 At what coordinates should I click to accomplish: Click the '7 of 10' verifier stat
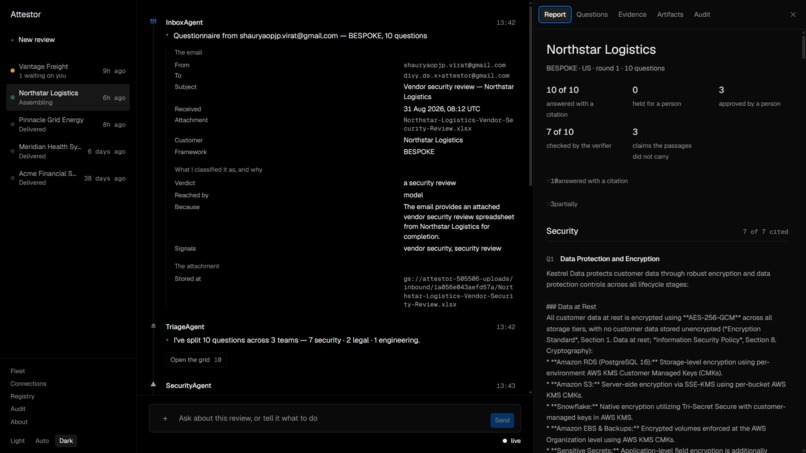[560, 132]
